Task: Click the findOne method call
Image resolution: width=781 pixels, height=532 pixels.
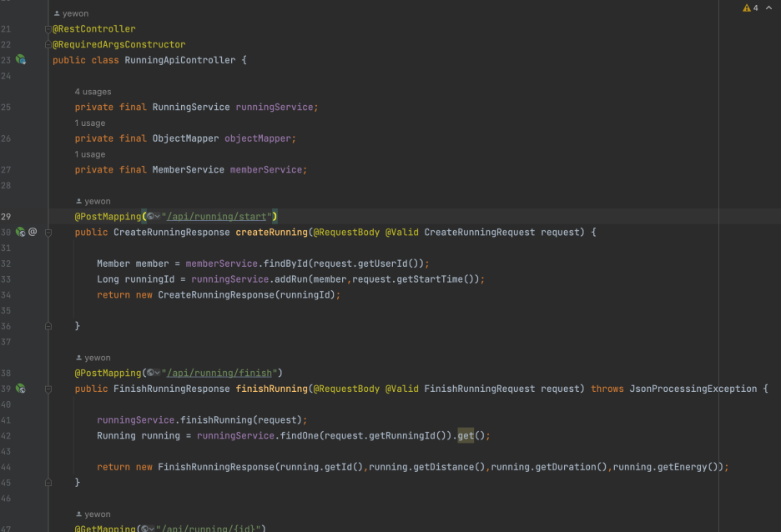Action: point(300,436)
